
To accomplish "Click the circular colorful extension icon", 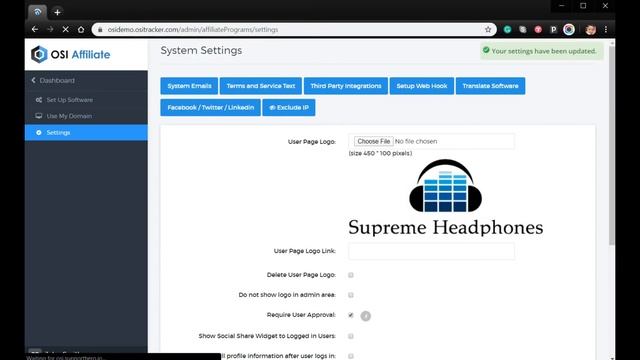I will point(569,29).
